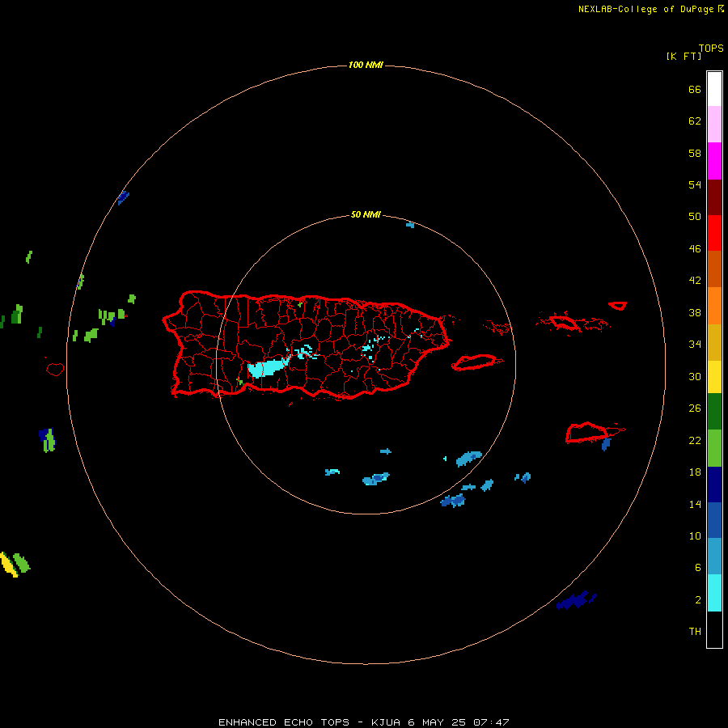Image resolution: width=728 pixels, height=728 pixels.
Task: Click the dark red legend swatch
Action: click(x=714, y=197)
